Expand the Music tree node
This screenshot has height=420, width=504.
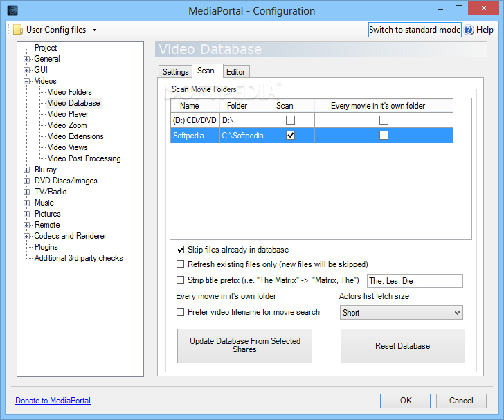click(27, 203)
